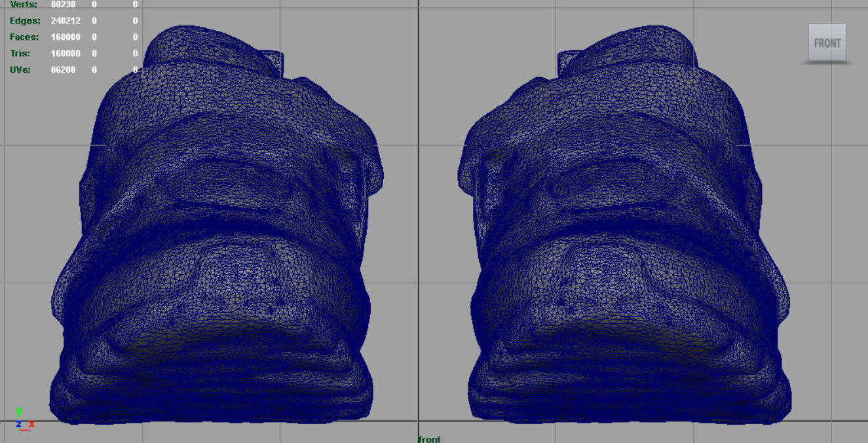Click the Verts count 80230
Screen dimensions: 868x443
63,5
